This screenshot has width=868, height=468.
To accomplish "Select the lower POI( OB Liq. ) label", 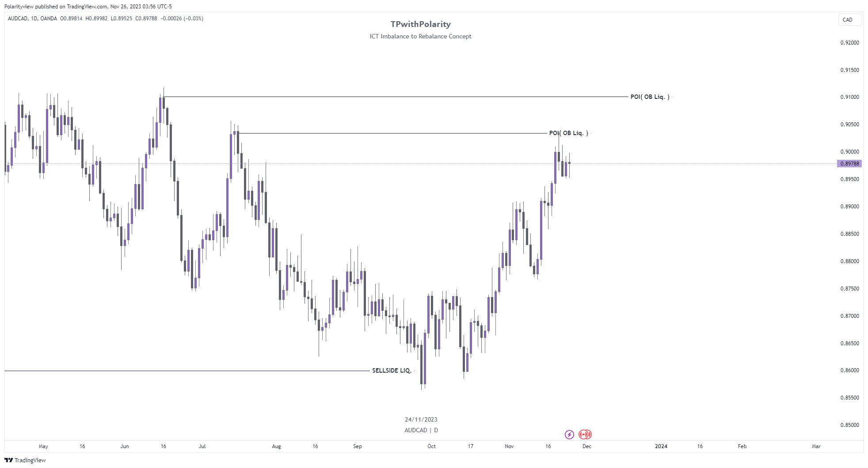I will point(569,133).
